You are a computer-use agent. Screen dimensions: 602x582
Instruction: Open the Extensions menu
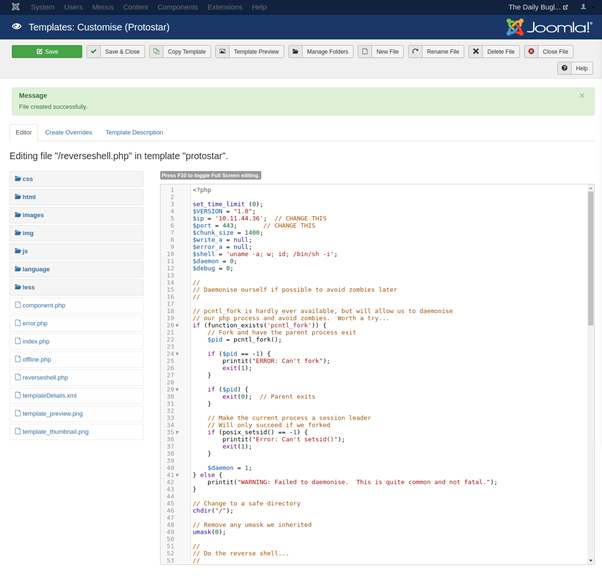tap(225, 7)
